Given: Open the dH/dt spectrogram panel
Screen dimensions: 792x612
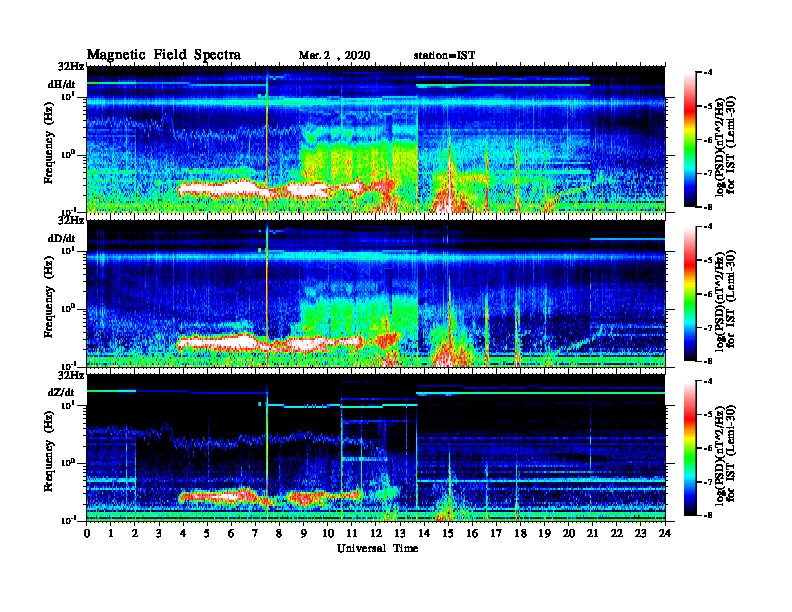Looking at the screenshot, I should tap(376, 139).
